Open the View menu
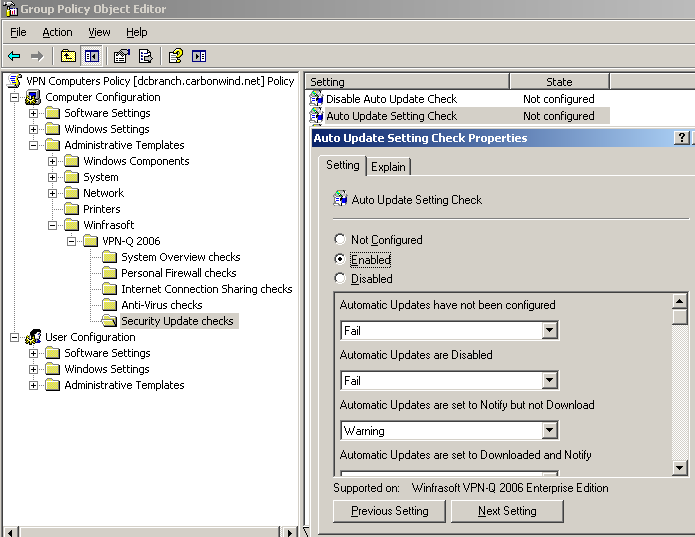695x537 pixels. pos(99,32)
